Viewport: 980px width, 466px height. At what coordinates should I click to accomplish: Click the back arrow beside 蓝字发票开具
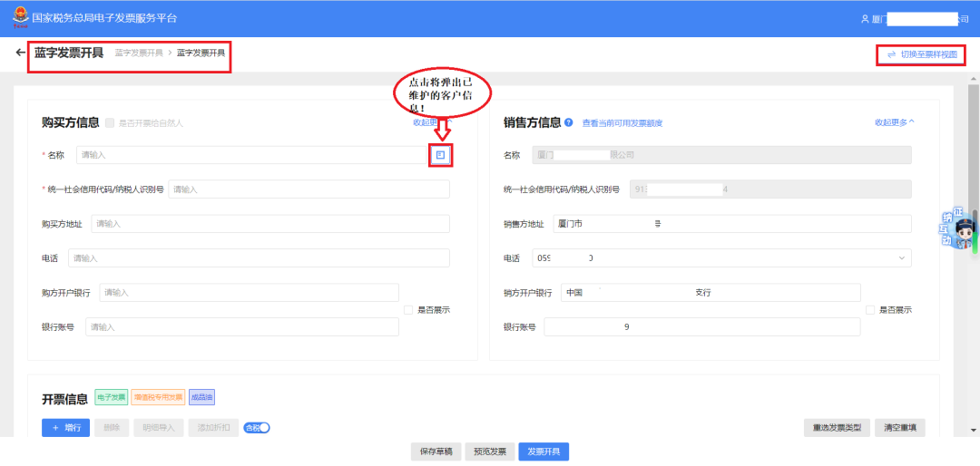(20, 53)
